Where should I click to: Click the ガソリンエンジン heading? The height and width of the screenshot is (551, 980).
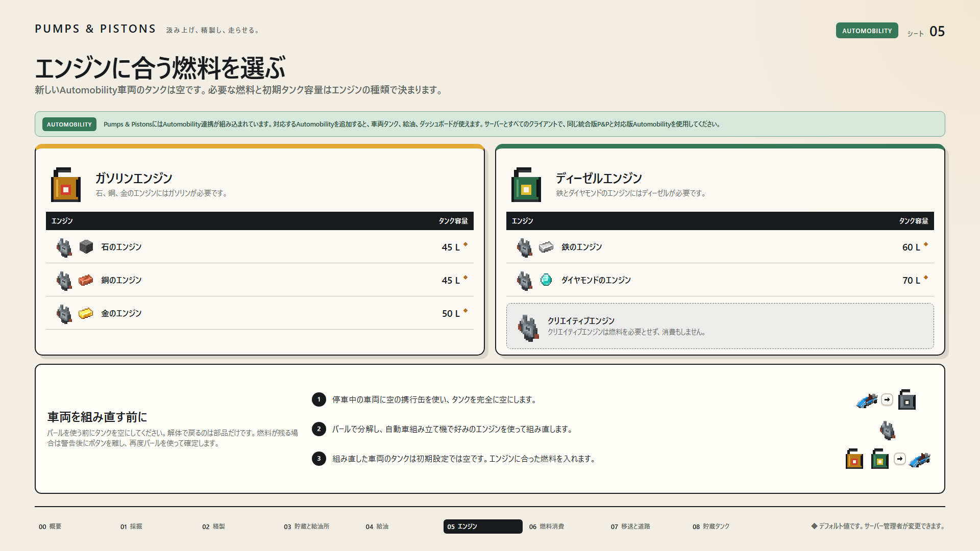point(134,178)
